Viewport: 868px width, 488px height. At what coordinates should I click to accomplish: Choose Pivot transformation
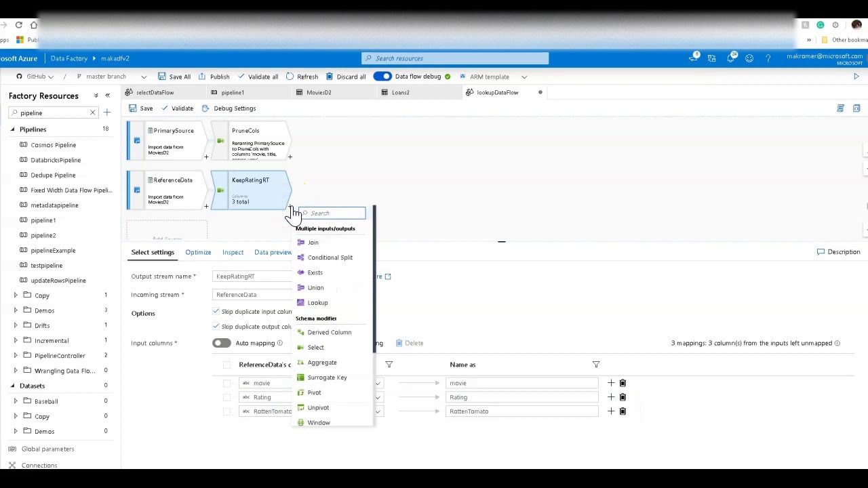point(314,392)
